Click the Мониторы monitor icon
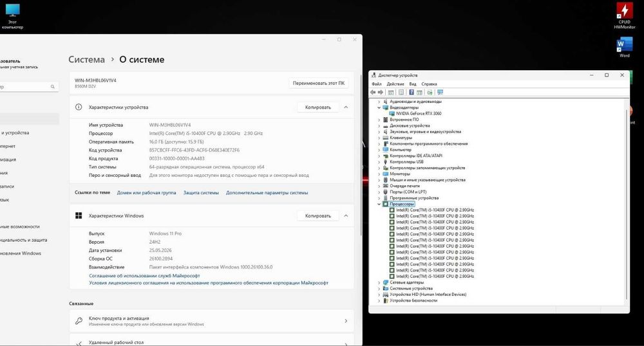This screenshot has height=346, width=644. [x=385, y=174]
